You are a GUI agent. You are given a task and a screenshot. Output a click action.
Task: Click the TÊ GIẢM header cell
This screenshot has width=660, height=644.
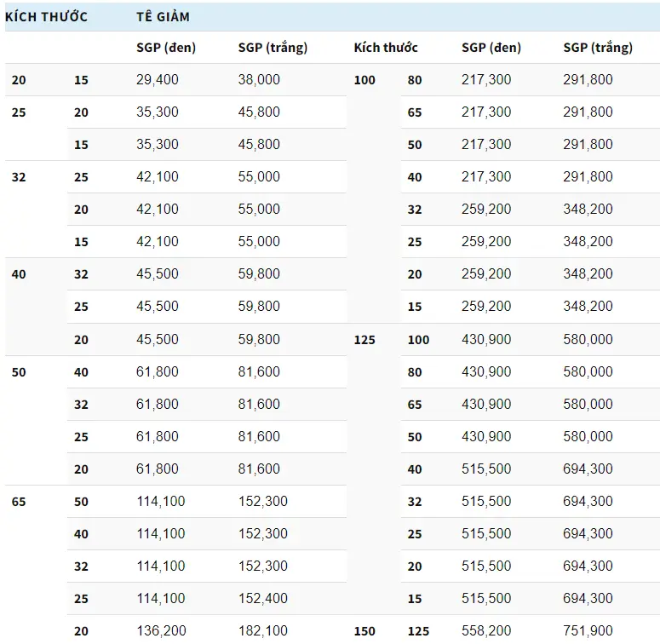point(163,16)
